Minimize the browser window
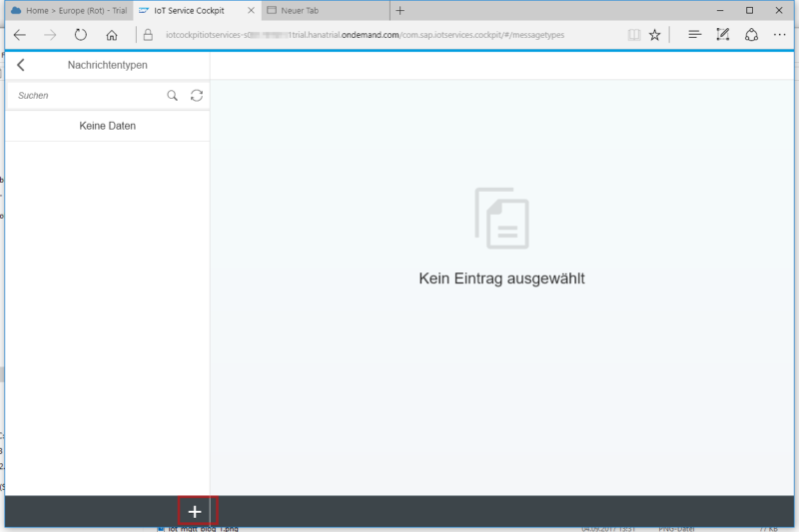Image resolution: width=799 pixels, height=532 pixels. pyautogui.click(x=720, y=10)
